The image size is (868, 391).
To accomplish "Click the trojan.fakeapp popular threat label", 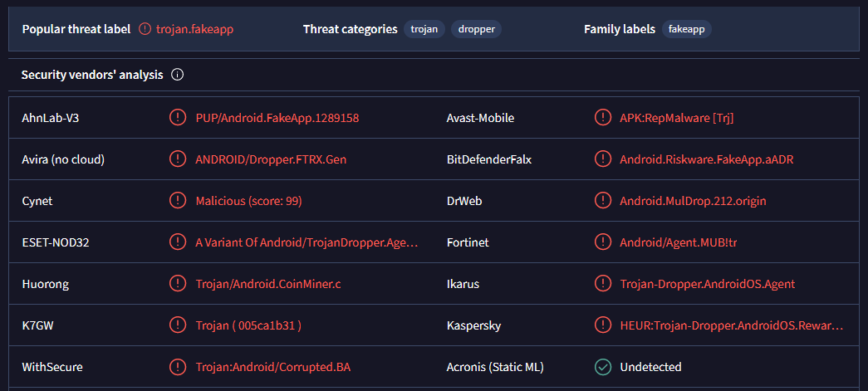I will [x=195, y=29].
